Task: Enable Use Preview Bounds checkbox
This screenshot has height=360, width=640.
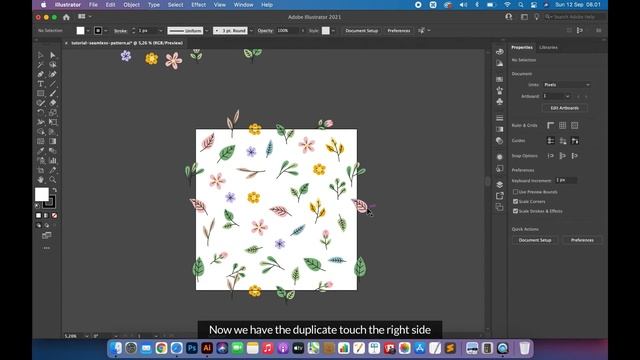Action: (515, 191)
